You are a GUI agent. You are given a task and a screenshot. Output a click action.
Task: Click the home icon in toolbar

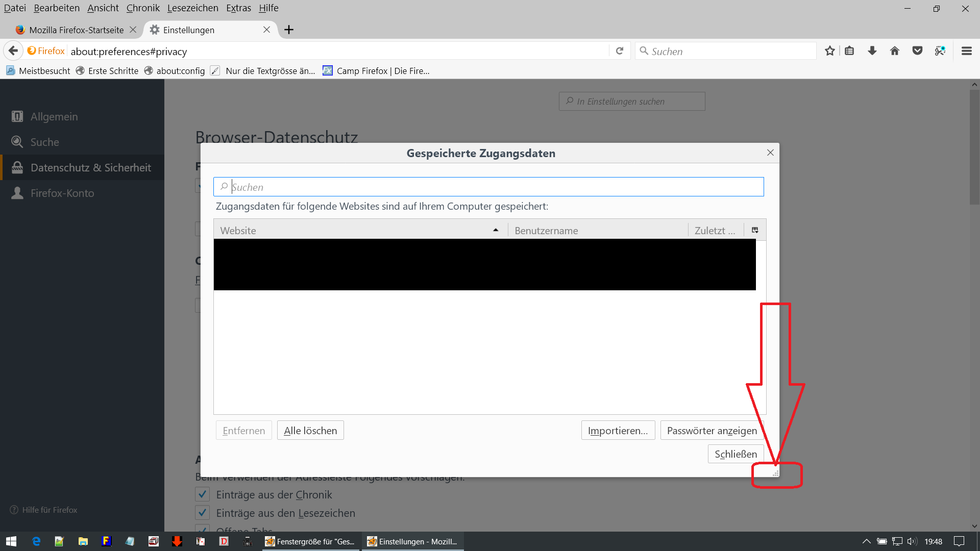(894, 51)
